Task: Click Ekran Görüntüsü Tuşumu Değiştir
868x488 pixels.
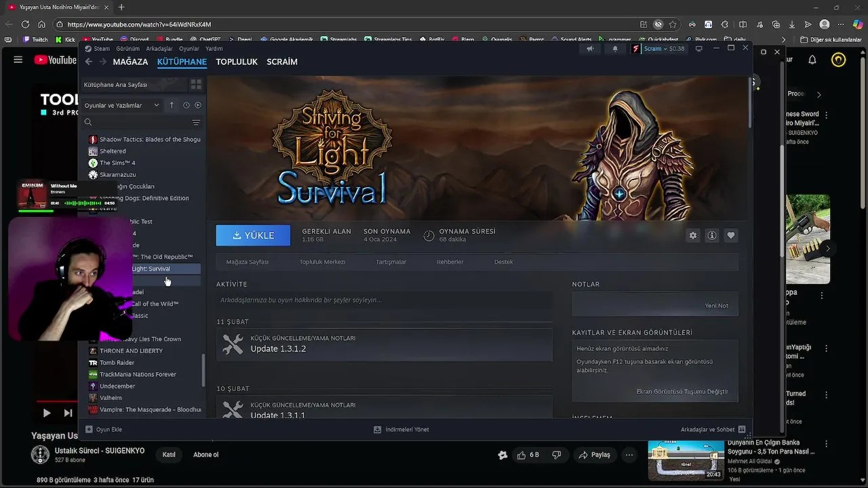Action: (682, 392)
